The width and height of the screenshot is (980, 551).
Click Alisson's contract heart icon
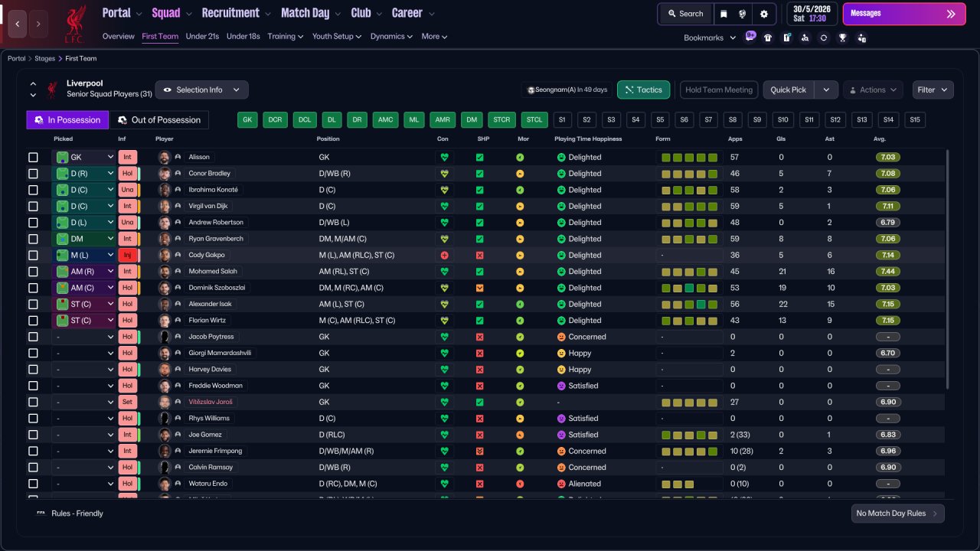443,158
